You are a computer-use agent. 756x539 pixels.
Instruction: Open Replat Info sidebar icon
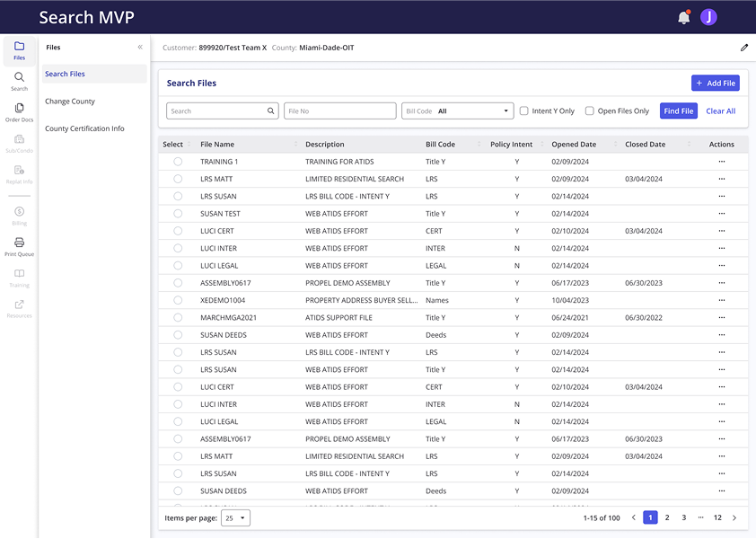(x=19, y=174)
